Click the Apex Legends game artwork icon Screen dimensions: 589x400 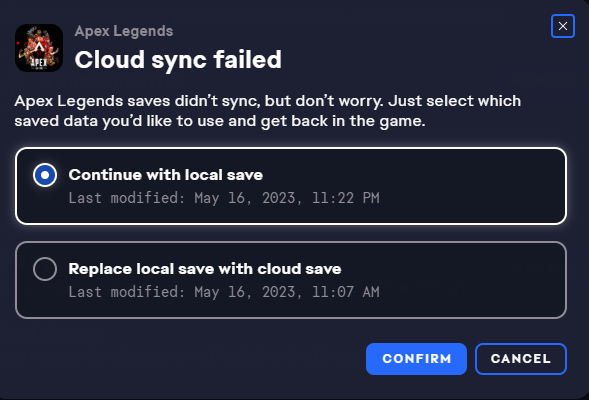tap(39, 48)
